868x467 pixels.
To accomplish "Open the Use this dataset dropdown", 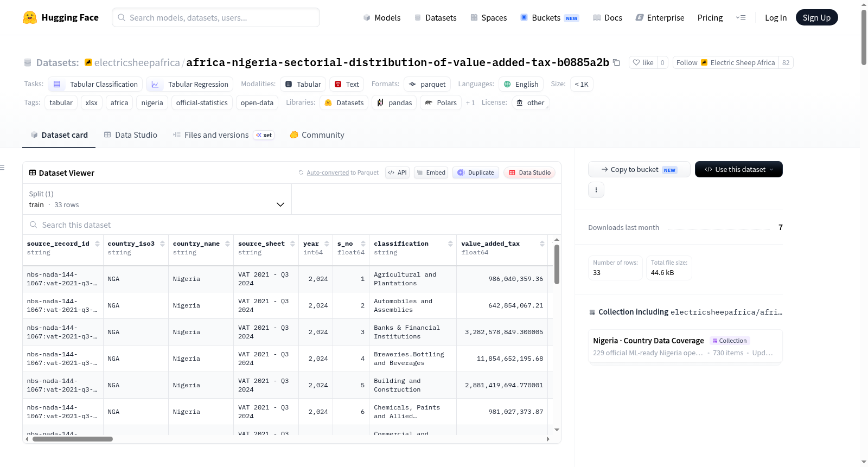I will click(x=739, y=169).
